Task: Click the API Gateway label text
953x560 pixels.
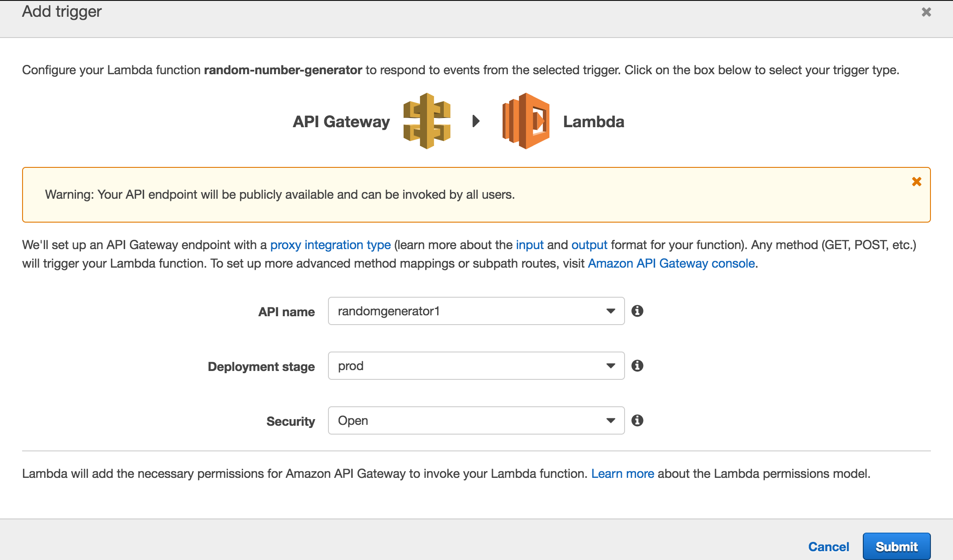Action: click(341, 121)
